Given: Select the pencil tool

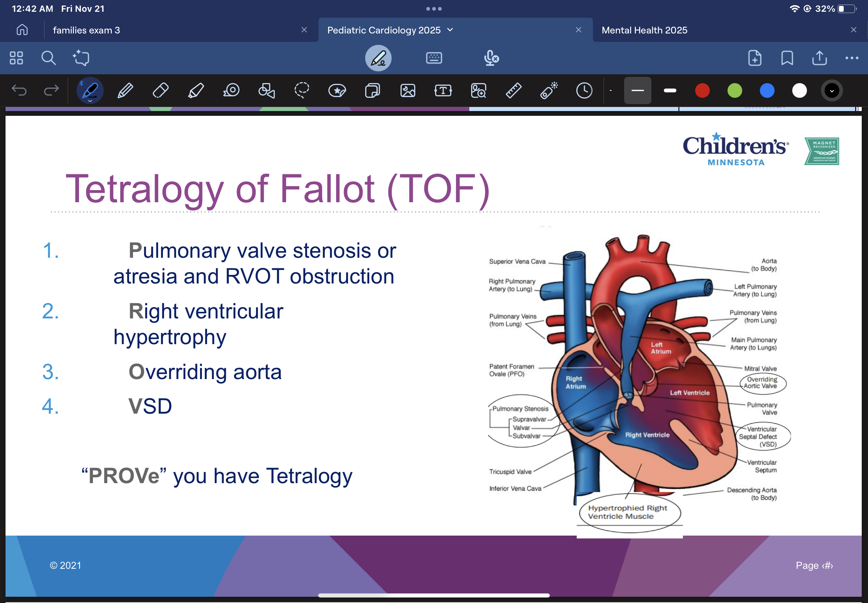Looking at the screenshot, I should tap(125, 90).
